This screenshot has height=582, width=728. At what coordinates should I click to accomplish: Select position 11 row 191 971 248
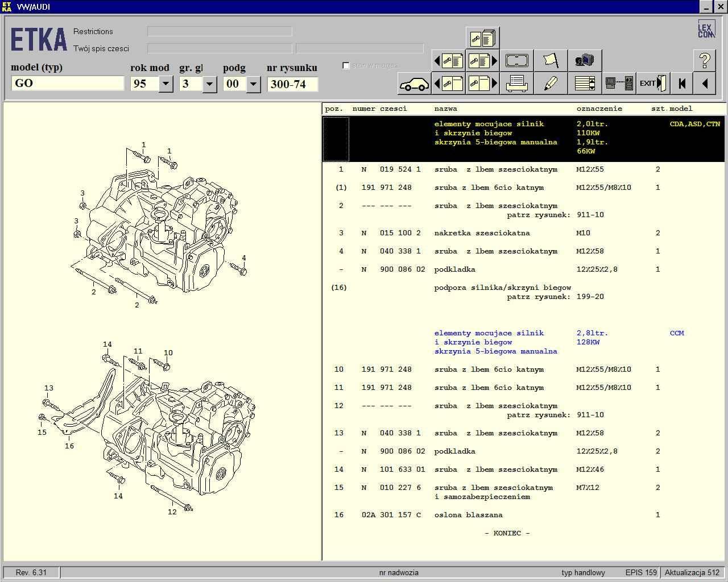click(523, 388)
